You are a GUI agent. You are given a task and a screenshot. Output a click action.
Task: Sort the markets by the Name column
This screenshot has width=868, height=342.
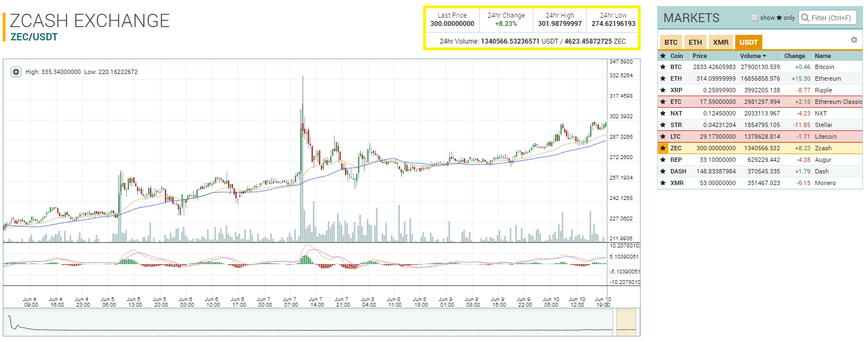823,56
